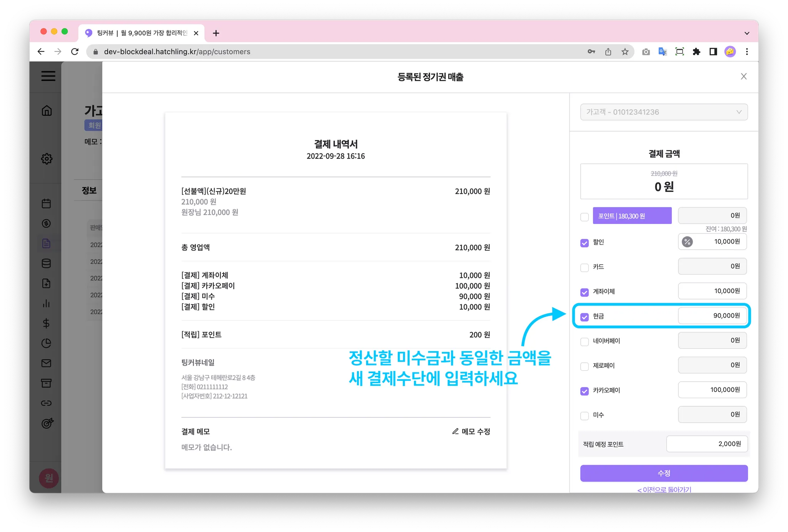Click the pie chart sidebar icon
Image resolution: width=788 pixels, height=532 pixels.
click(46, 343)
